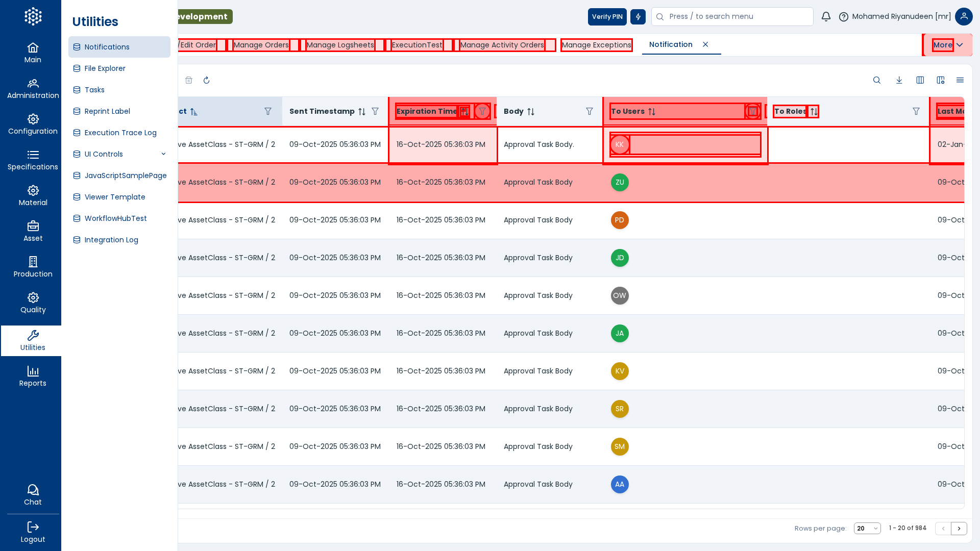Click the refresh icon in table toolbar

coord(206,80)
